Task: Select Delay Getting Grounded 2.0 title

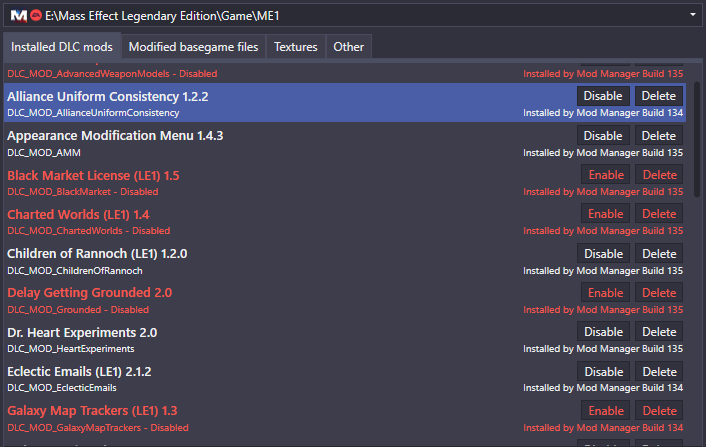Action: coord(89,293)
